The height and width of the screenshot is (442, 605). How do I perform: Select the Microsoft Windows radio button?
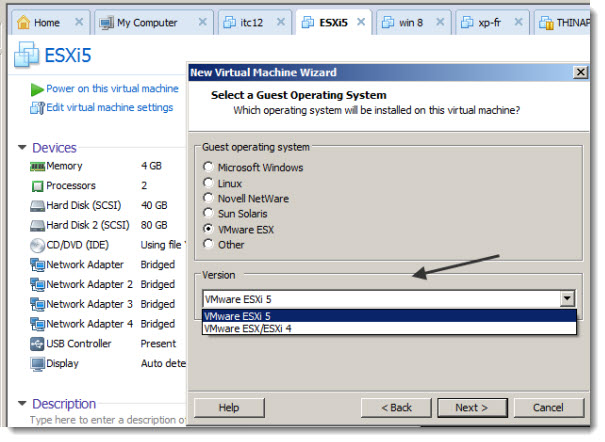[x=208, y=167]
